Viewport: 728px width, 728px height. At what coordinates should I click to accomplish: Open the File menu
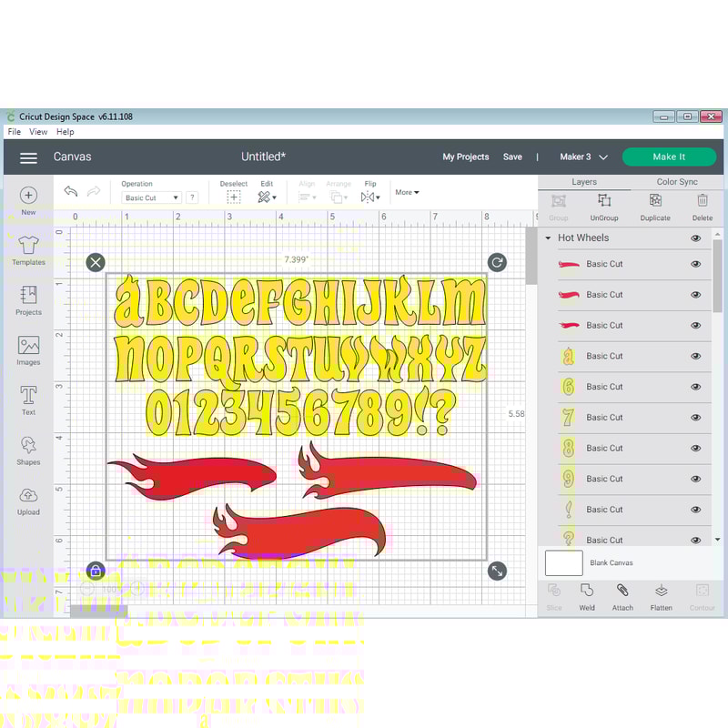[14, 132]
